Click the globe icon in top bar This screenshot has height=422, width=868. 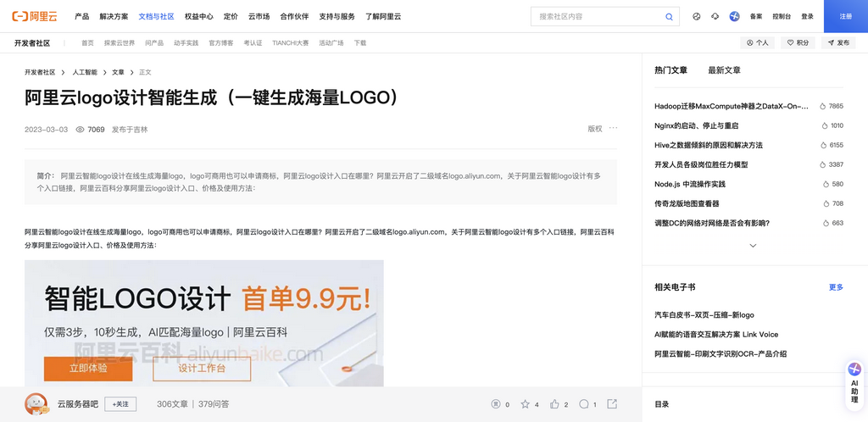tap(697, 17)
